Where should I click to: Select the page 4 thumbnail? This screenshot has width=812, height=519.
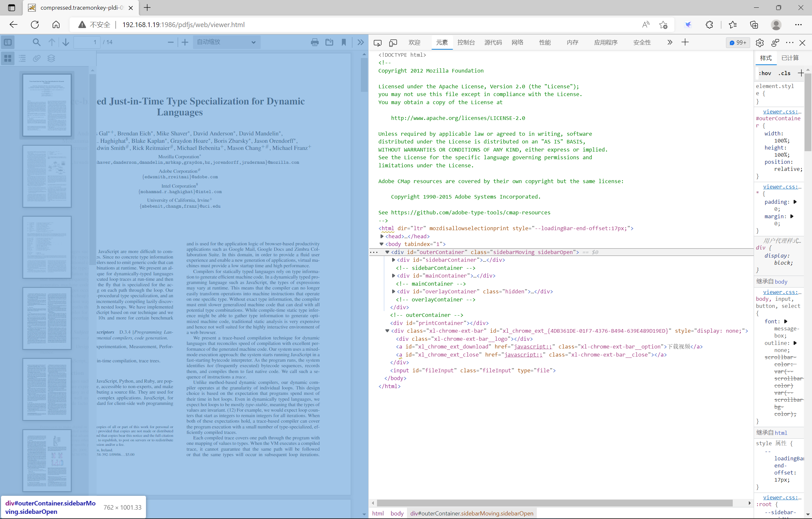(47, 318)
